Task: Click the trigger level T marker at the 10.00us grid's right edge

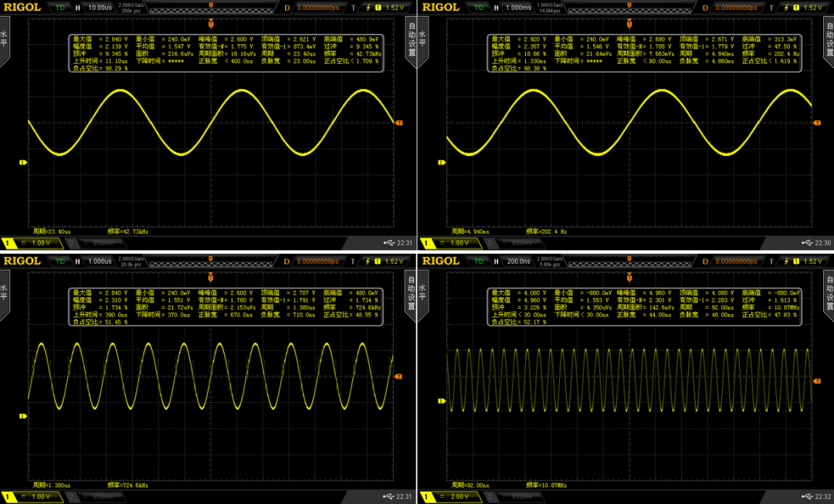Action: coord(399,123)
